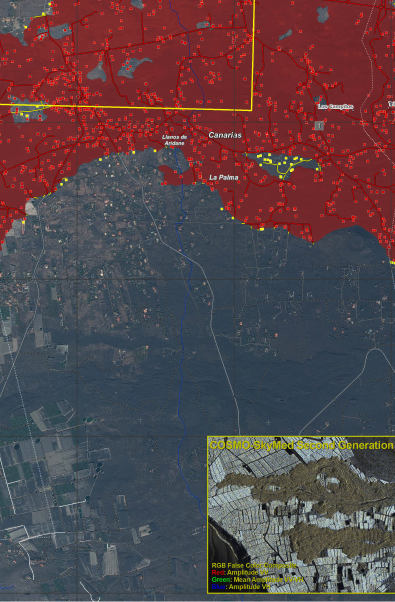The height and width of the screenshot is (602, 395).
Task: Click the white plot west of the lava edge
Action: pos(31,207)
